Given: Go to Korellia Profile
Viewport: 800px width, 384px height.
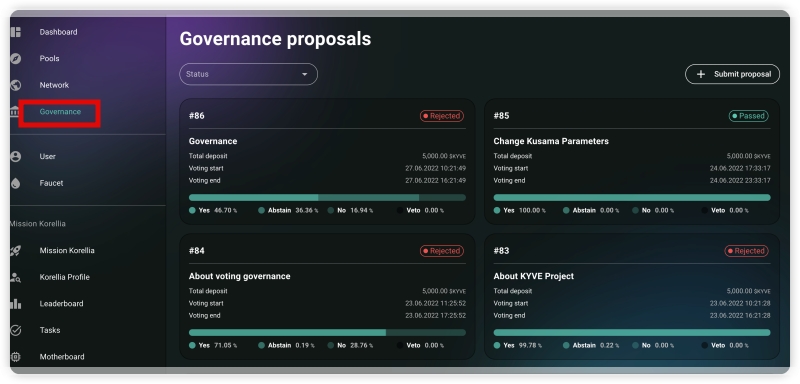Looking at the screenshot, I should [x=65, y=277].
